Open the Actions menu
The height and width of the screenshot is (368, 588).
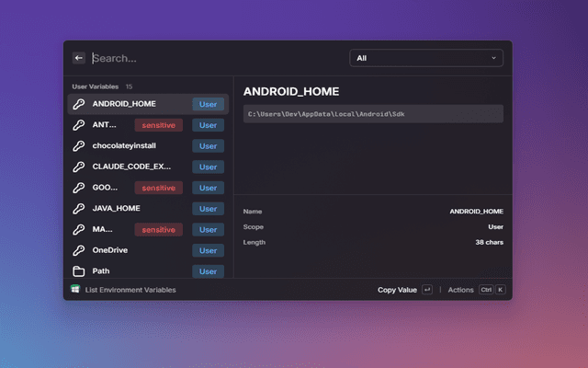[x=460, y=290]
